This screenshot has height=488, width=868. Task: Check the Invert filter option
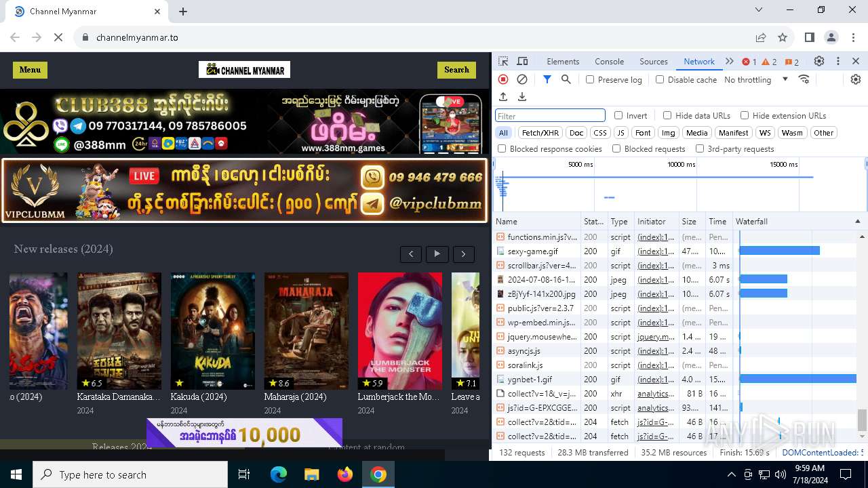pos(618,115)
